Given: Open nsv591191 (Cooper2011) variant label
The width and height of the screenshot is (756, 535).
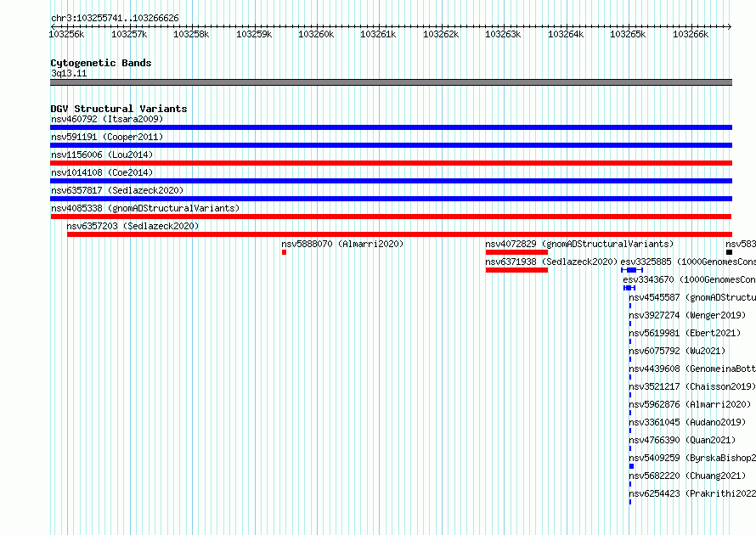Looking at the screenshot, I should tap(107, 137).
